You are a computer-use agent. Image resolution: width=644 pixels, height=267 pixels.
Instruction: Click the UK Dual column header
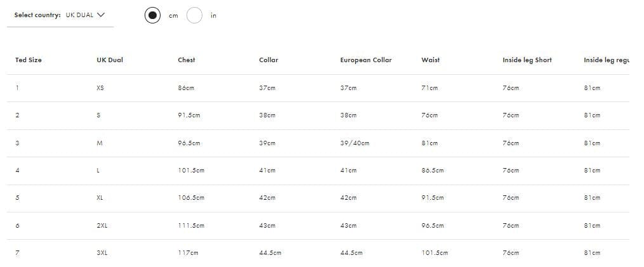(110, 60)
